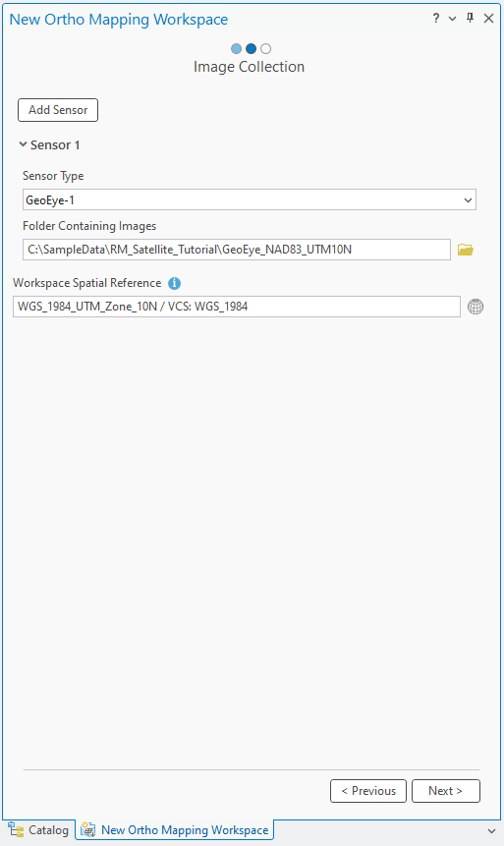Switch to the Catalog tab

39,830
